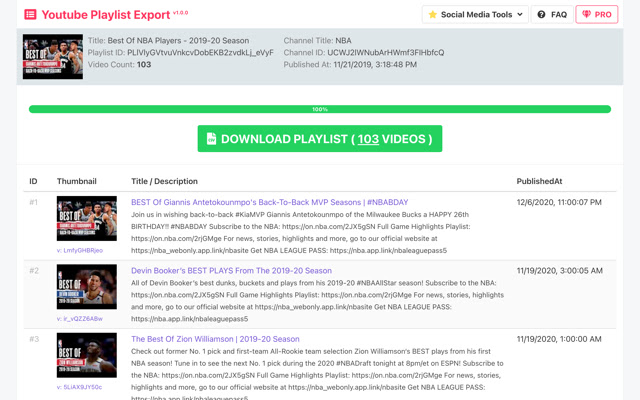Open video ID link 5LiAX9JY50c
Image resolution: width=640 pixels, height=400 pixels.
click(x=80, y=387)
